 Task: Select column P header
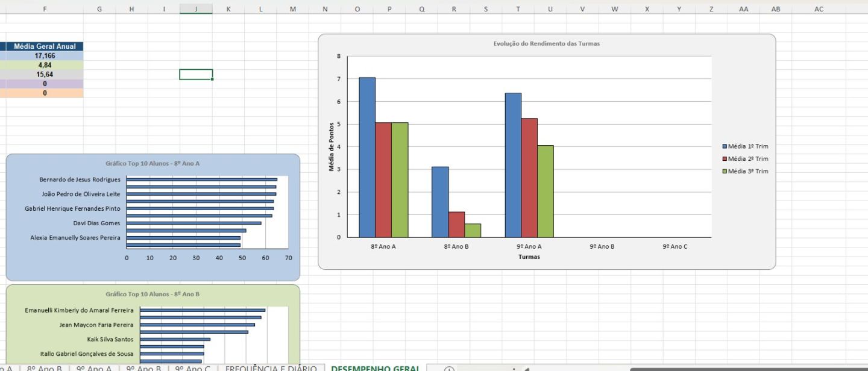(x=389, y=9)
